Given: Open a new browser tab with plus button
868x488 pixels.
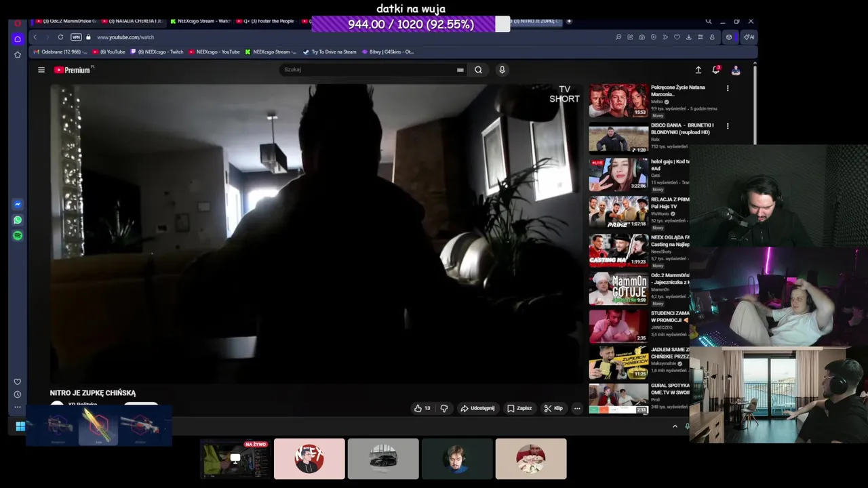Looking at the screenshot, I should coord(569,21).
